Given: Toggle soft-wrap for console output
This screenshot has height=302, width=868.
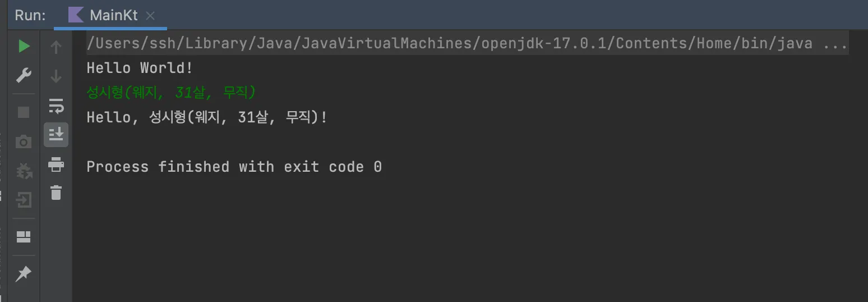Looking at the screenshot, I should click(56, 106).
